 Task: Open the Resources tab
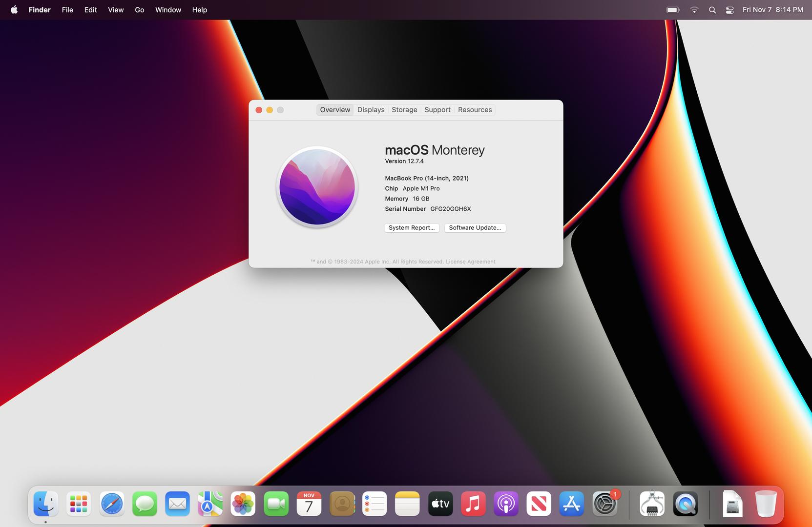(x=475, y=110)
